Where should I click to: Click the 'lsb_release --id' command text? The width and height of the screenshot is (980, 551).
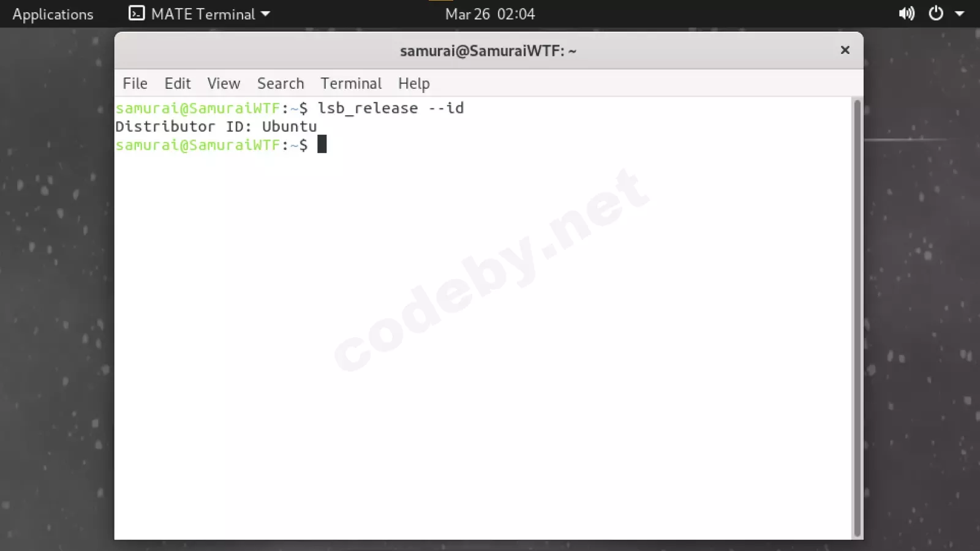tap(391, 108)
